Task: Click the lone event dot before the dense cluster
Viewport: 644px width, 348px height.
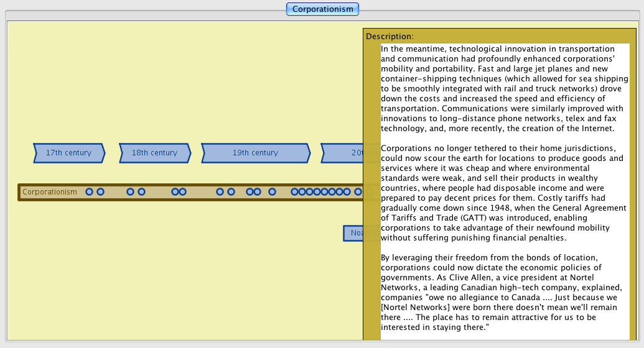Action: tap(272, 192)
